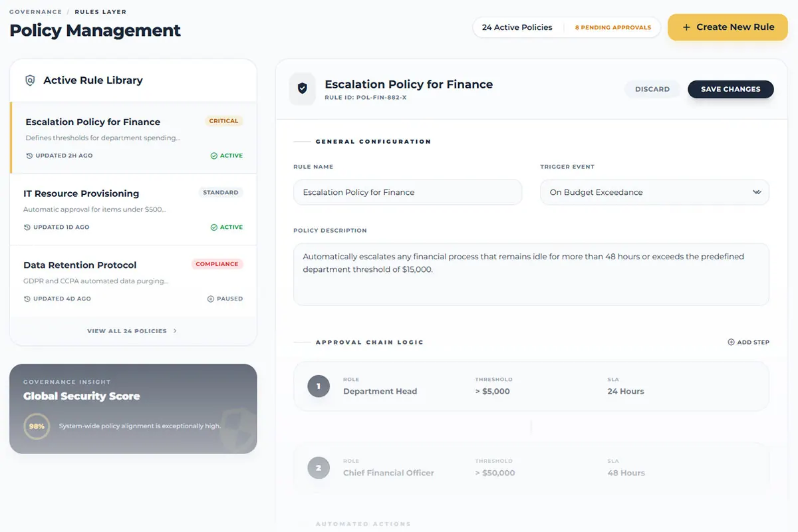Open the Trigger Event dropdown
The height and width of the screenshot is (532, 798).
(654, 192)
